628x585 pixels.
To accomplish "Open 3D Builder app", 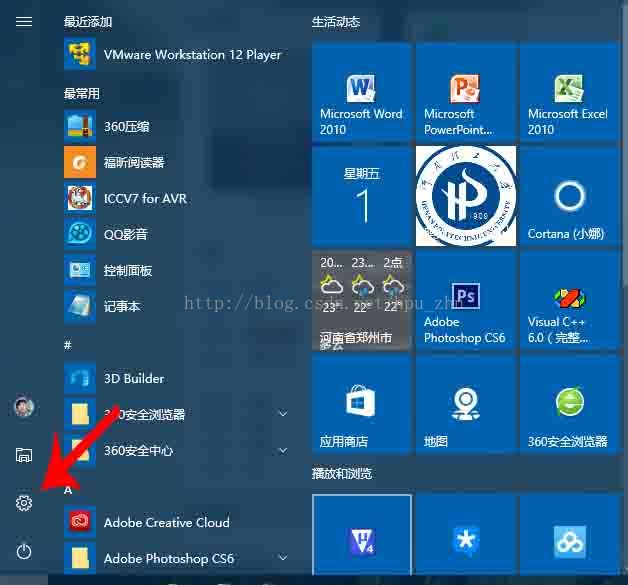I will (176, 378).
